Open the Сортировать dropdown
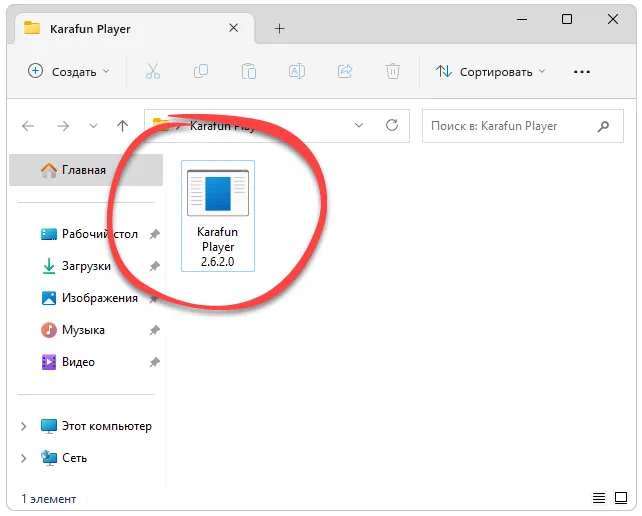Screen dimensions: 642x516 [491, 72]
